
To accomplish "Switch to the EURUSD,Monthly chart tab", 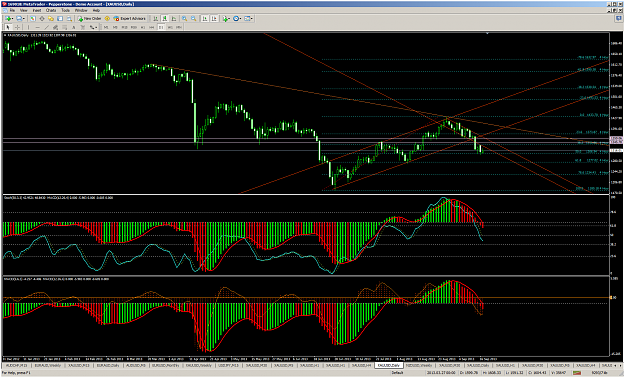I will click(x=165, y=365).
